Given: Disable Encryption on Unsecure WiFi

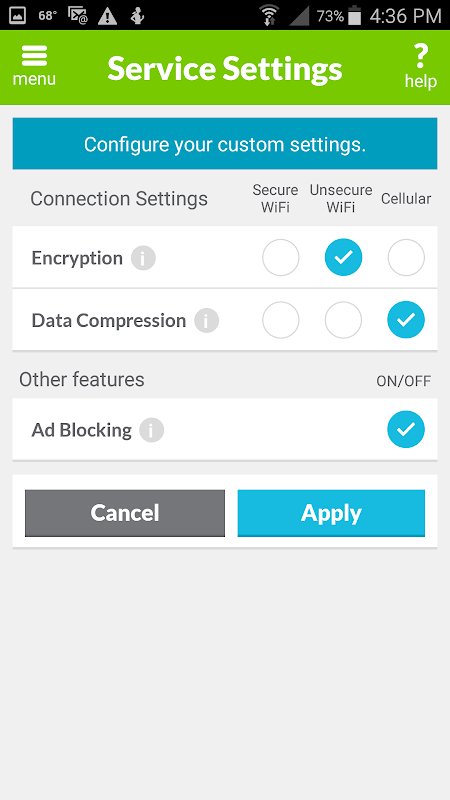Looking at the screenshot, I should tap(343, 258).
